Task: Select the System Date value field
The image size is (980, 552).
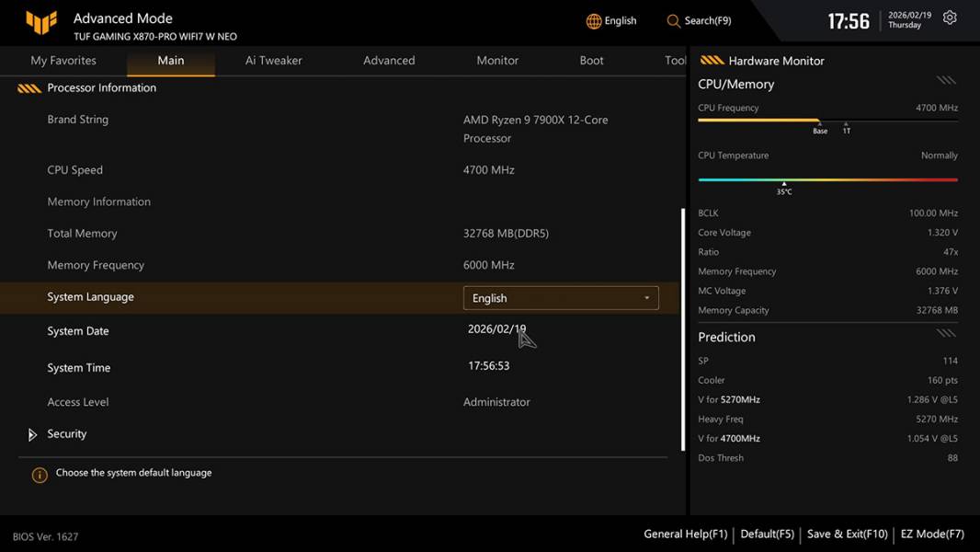Action: pyautogui.click(x=496, y=329)
